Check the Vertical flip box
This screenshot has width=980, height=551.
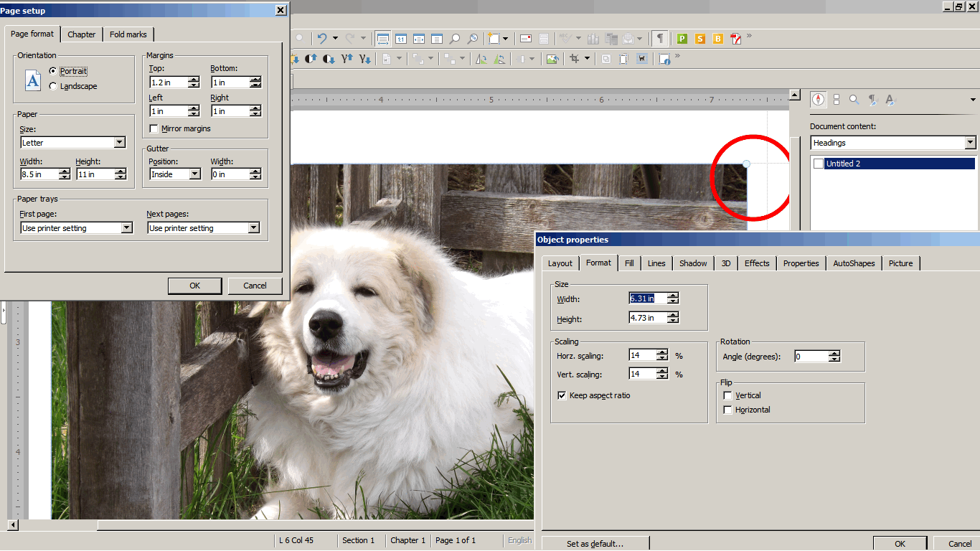728,395
